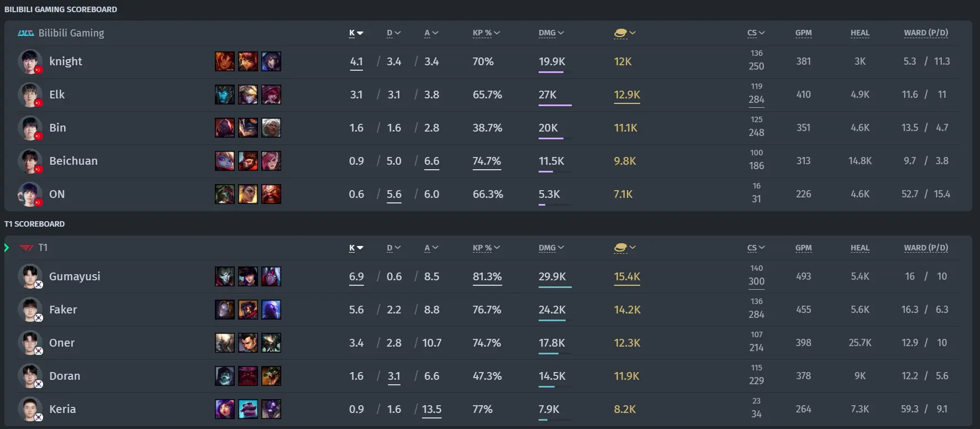
Task: Sort T1 table by CS column
Action: (x=756, y=248)
